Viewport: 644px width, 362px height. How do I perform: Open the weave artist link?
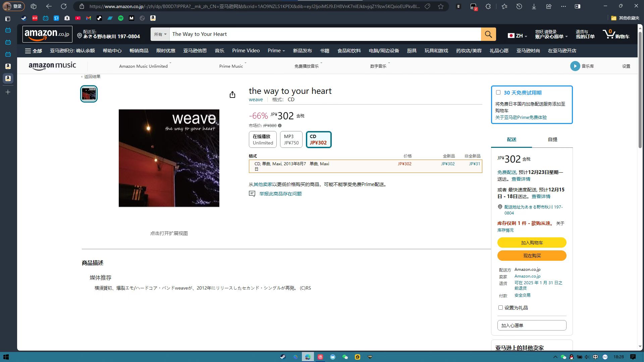coord(256,100)
